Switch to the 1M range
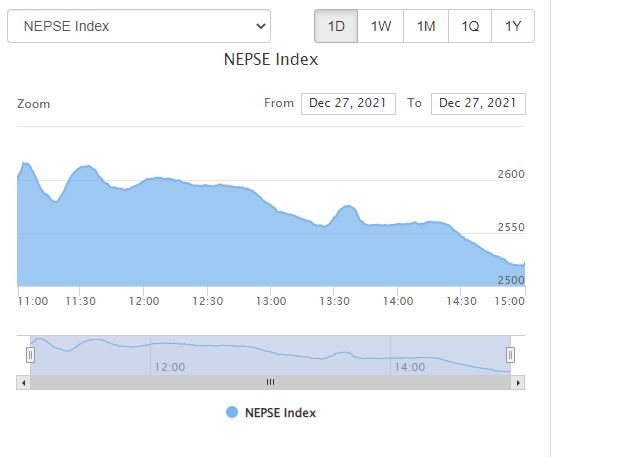 tap(426, 26)
